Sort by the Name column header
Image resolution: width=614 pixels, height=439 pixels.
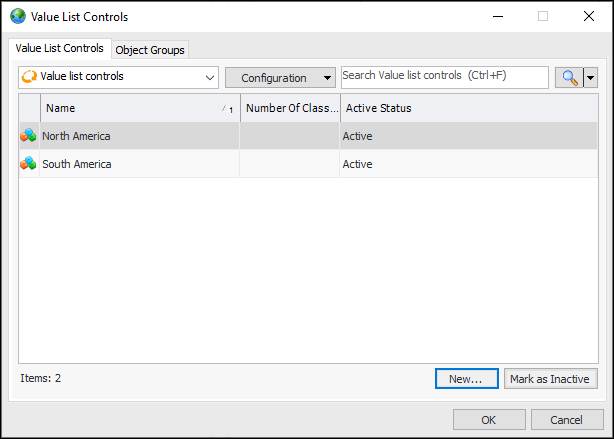[x=130, y=108]
